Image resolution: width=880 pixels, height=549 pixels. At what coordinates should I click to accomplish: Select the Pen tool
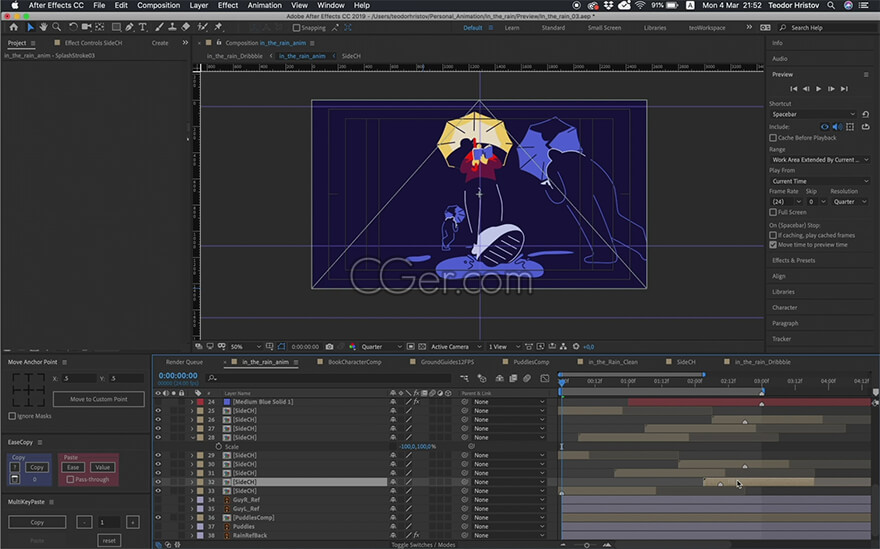click(130, 27)
